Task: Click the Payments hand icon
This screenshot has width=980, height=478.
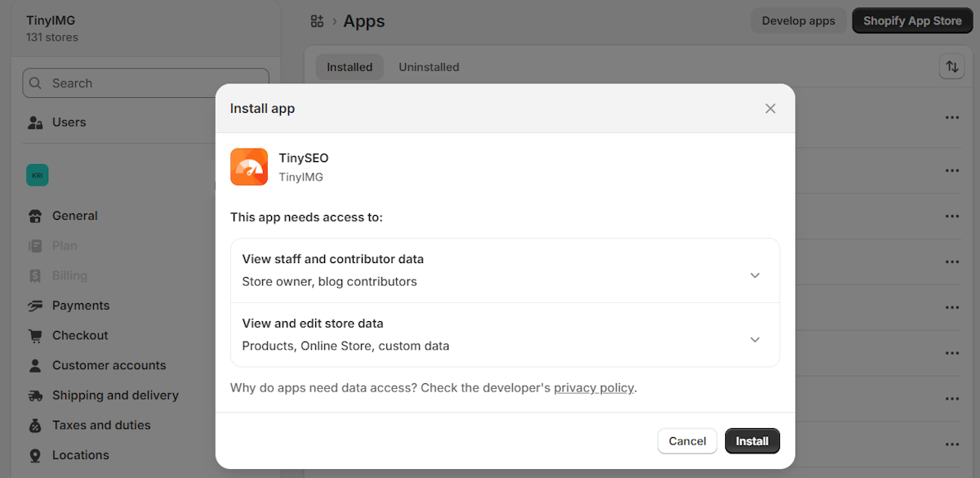Action: point(35,306)
